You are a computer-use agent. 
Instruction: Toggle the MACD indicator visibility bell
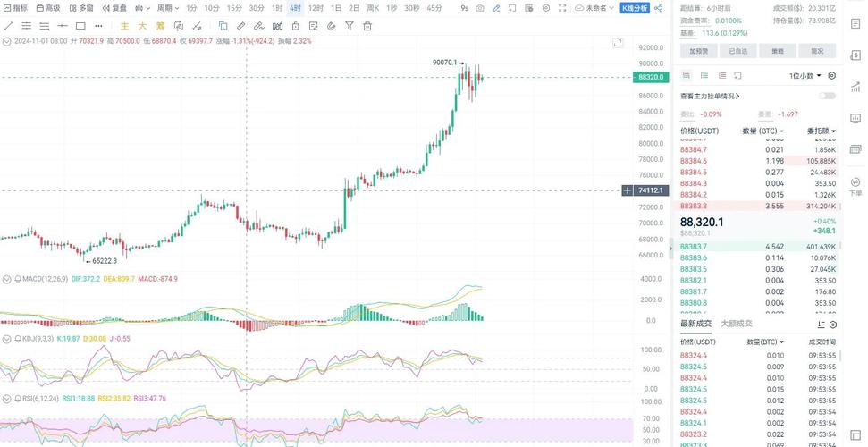pyautogui.click(x=18, y=279)
